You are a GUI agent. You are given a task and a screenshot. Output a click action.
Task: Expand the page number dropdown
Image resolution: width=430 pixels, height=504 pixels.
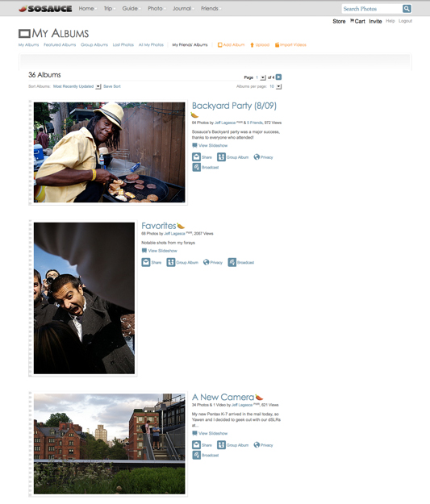[x=263, y=77]
